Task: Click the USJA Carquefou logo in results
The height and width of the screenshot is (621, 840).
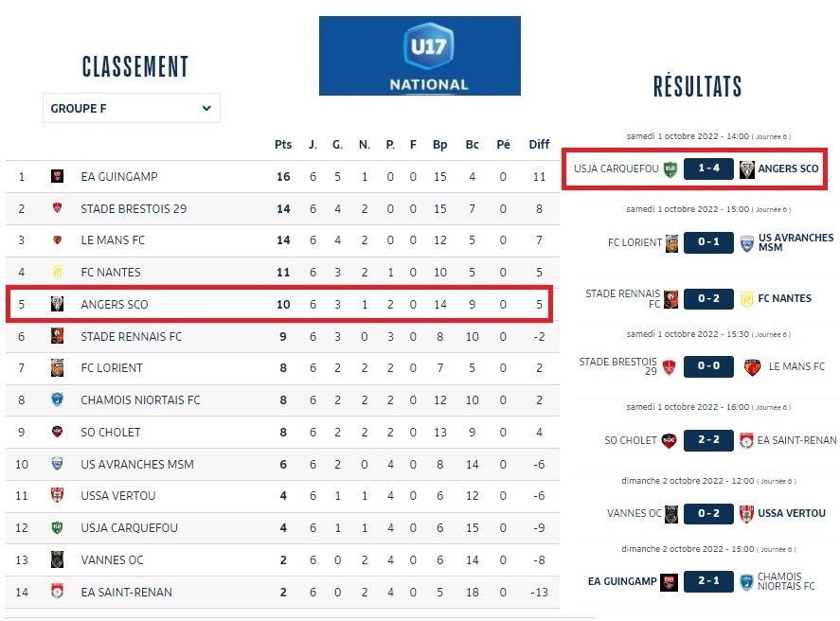Action: (670, 169)
